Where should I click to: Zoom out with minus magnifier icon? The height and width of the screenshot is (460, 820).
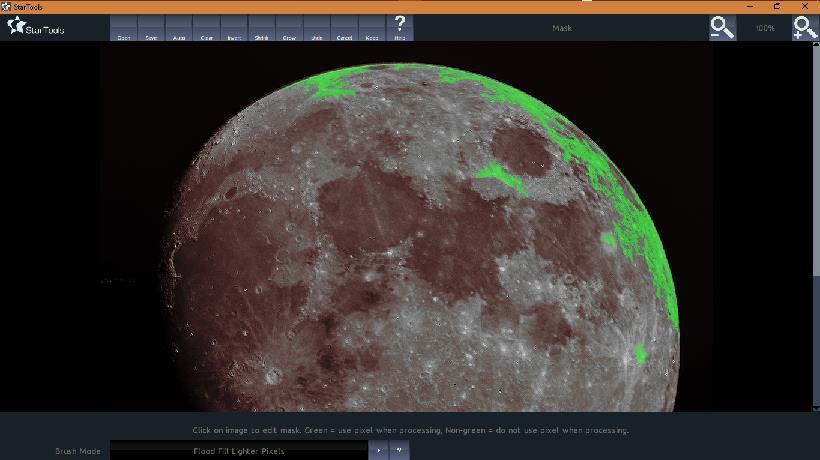pyautogui.click(x=722, y=28)
